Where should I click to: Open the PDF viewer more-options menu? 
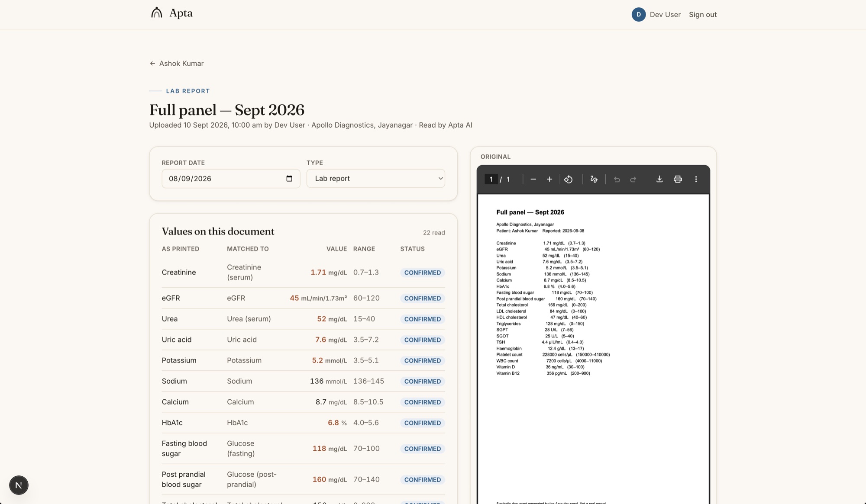click(696, 179)
